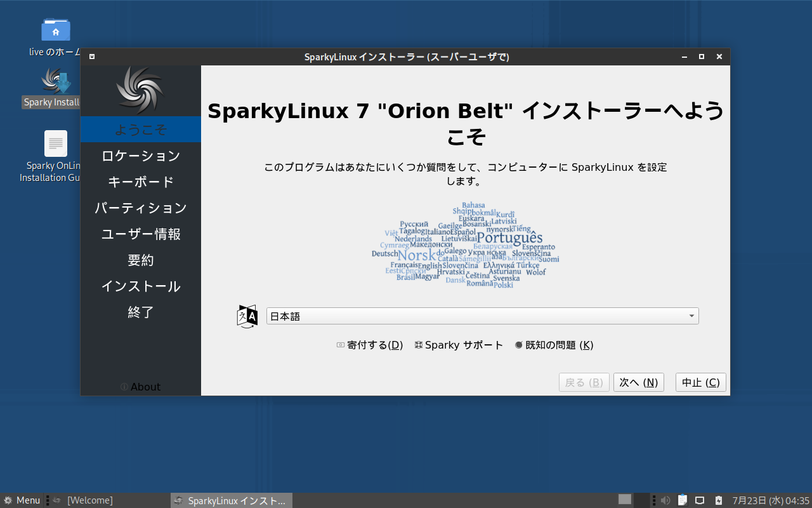Minimize the SparkyLinux installer window
The height and width of the screenshot is (508, 812).
[x=684, y=57]
